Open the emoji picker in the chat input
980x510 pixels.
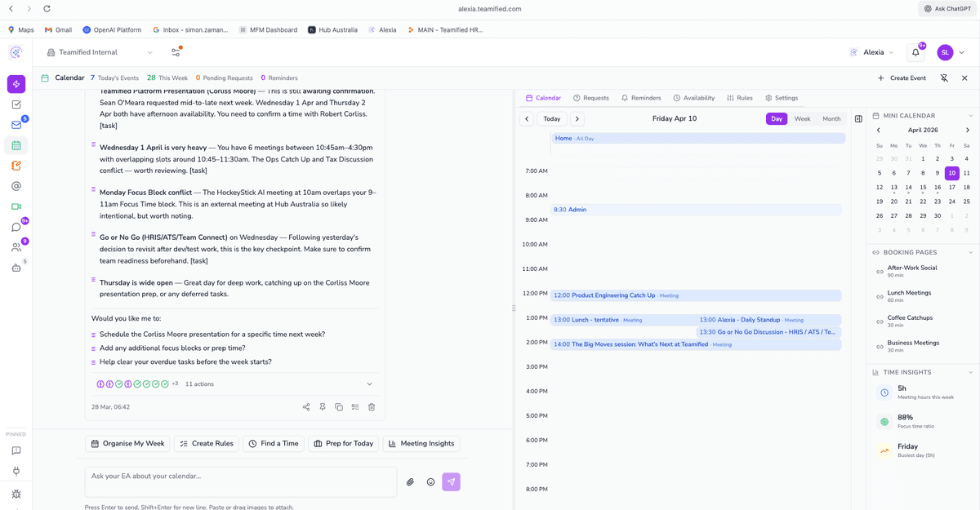point(430,481)
